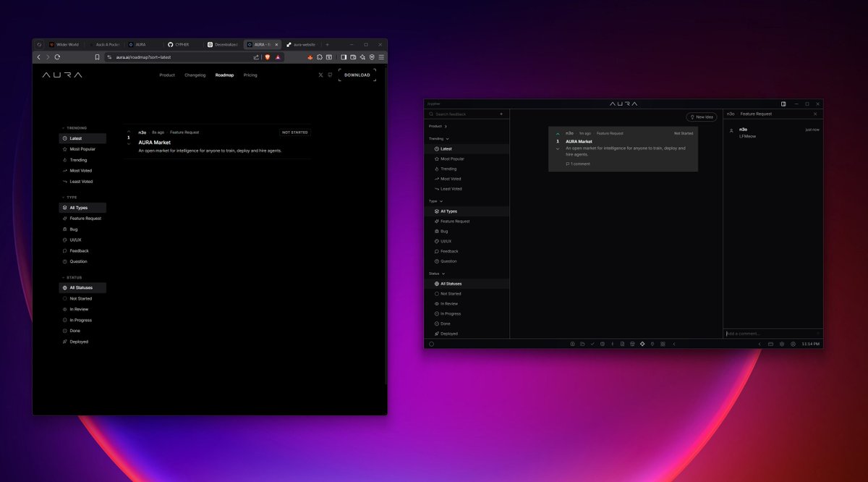Open the browser hamburger menu icon
868x482 pixels.
click(381, 57)
